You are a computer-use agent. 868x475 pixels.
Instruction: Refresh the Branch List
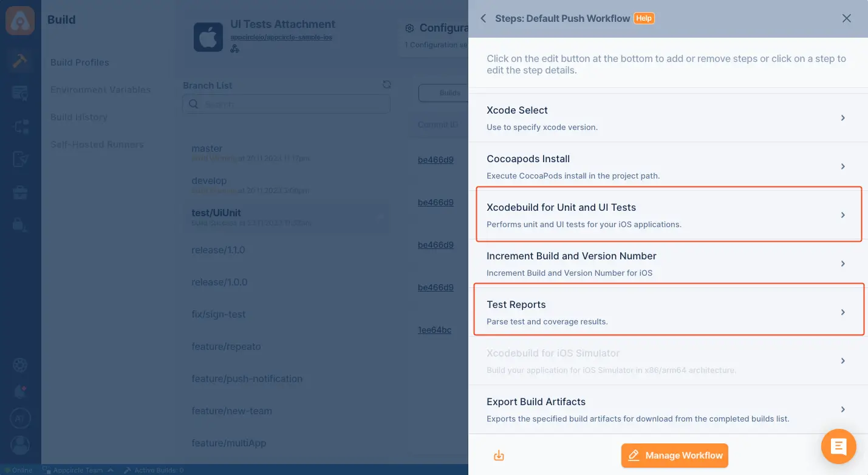point(386,85)
